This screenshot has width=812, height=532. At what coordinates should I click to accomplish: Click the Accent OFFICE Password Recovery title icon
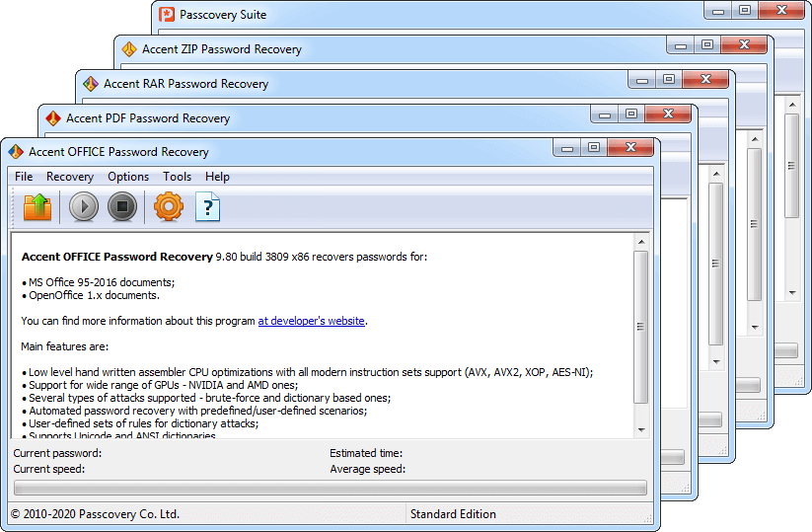pos(16,152)
